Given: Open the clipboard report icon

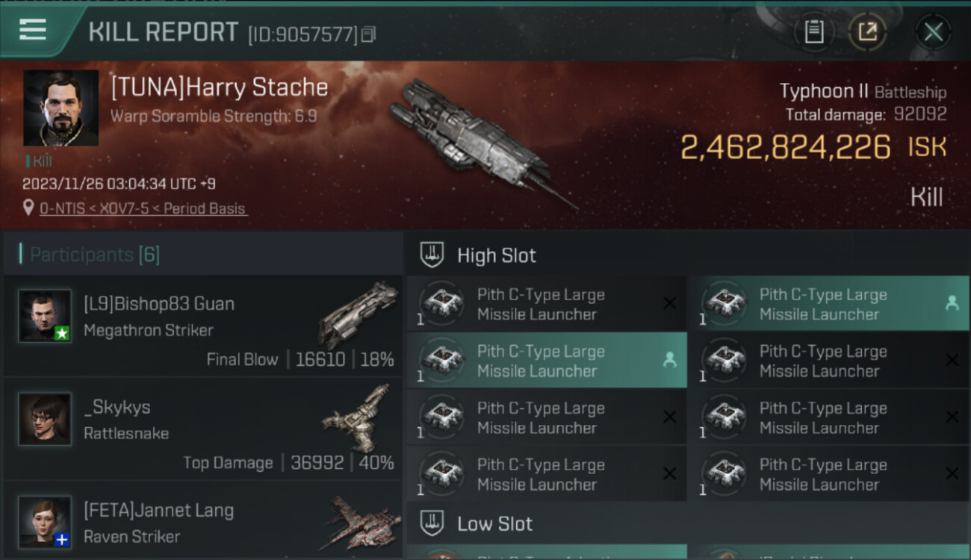Looking at the screenshot, I should click(813, 32).
